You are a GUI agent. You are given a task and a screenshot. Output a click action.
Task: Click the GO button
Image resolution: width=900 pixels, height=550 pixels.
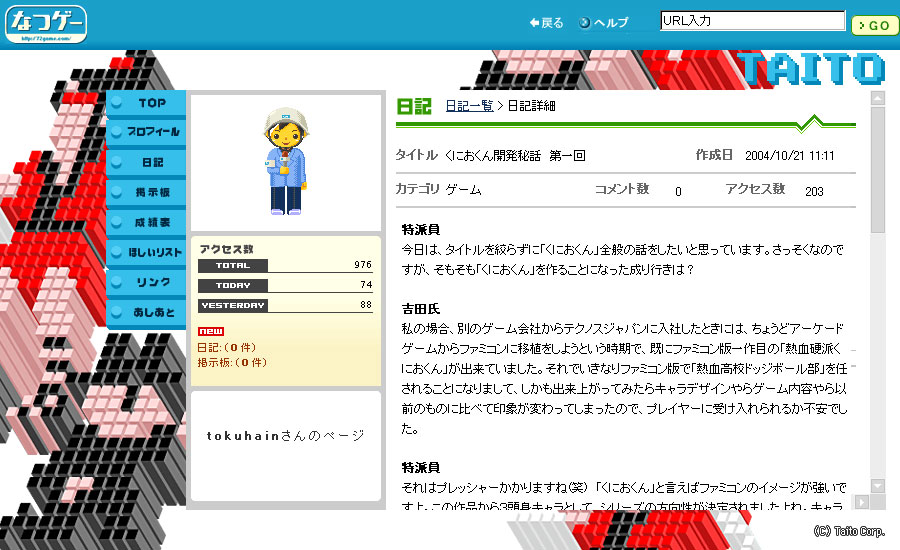(x=875, y=25)
